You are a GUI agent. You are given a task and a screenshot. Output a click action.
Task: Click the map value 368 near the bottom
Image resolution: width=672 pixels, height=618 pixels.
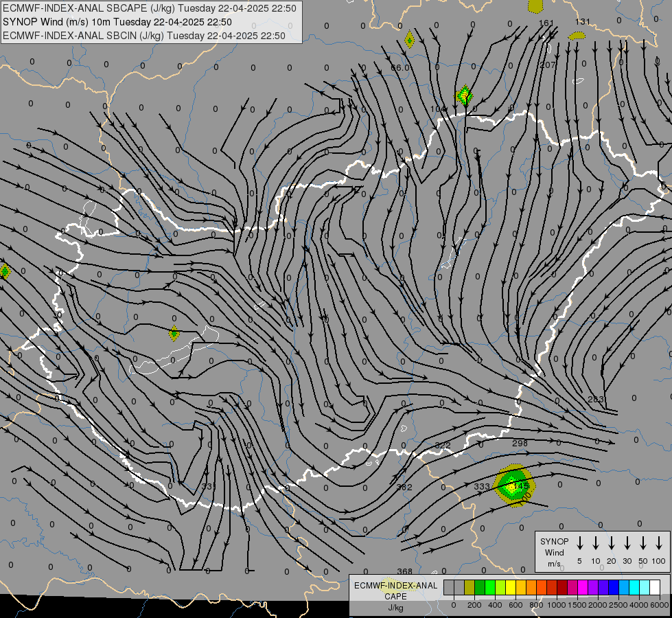[x=404, y=571]
